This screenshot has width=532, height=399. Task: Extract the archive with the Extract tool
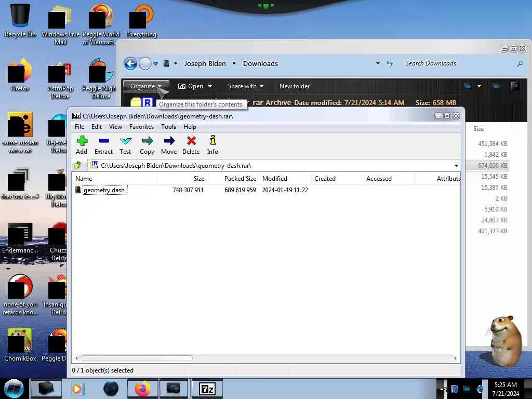pos(103,145)
